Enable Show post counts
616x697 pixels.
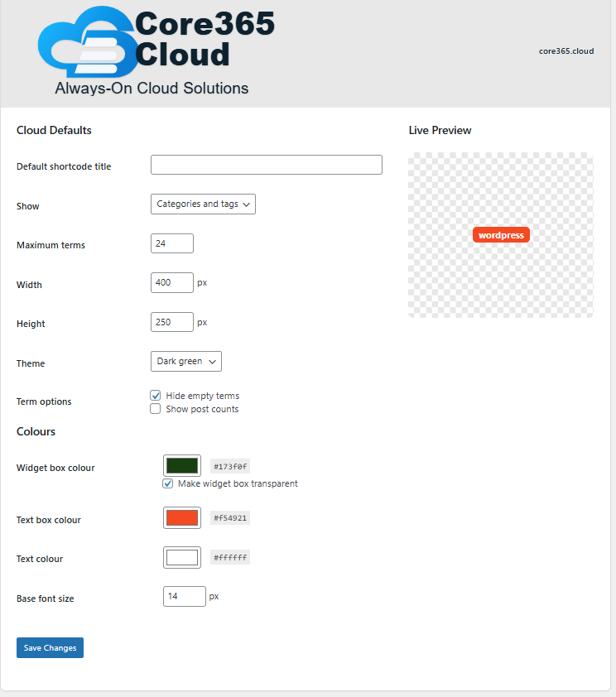pyautogui.click(x=155, y=408)
